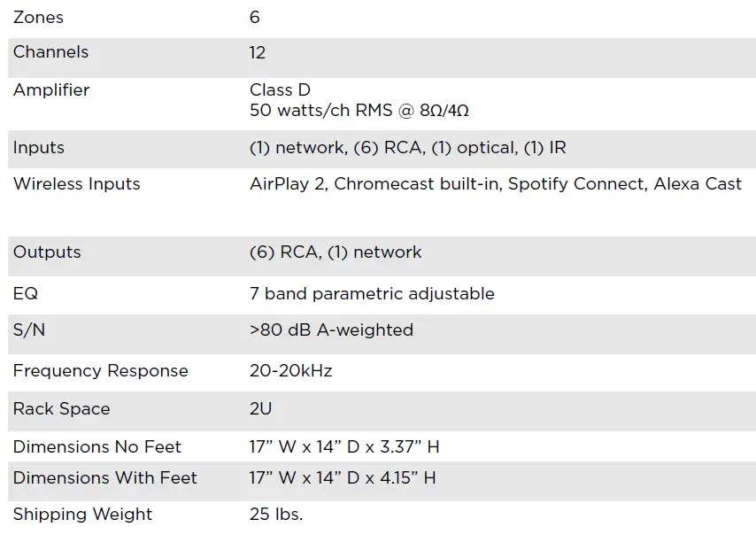
Task: Select the Channels value 12
Action: coord(258,52)
